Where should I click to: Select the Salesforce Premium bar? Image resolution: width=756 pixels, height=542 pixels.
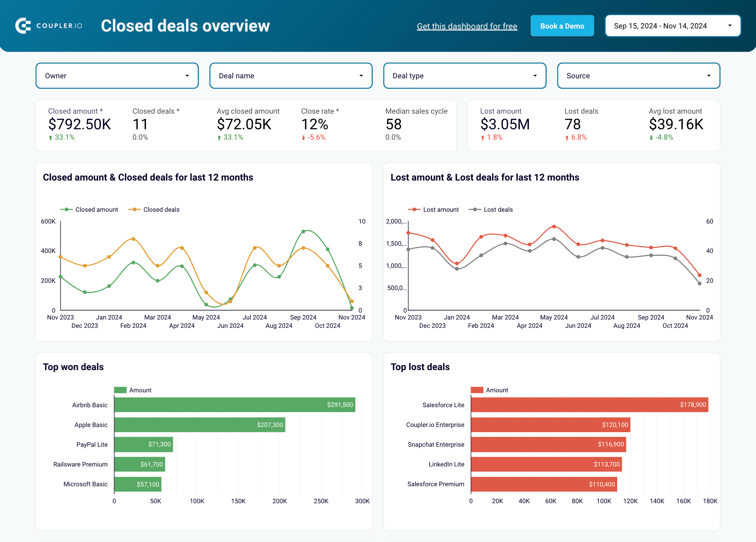click(x=544, y=484)
